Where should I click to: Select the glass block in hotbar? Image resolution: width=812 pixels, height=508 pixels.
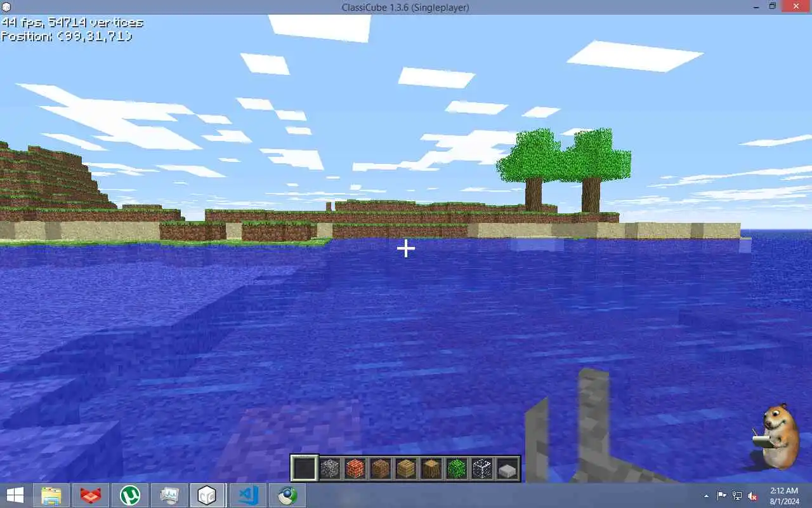pos(482,469)
